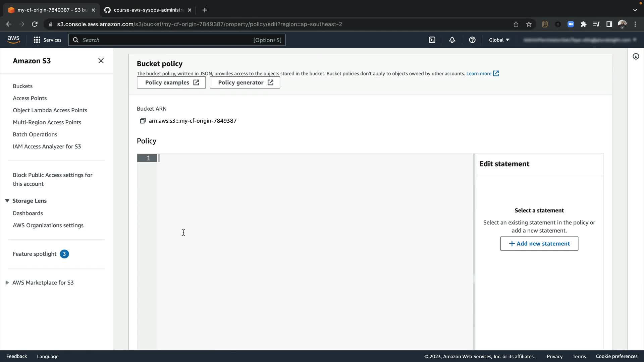Click the AWS logo home icon
The height and width of the screenshot is (362, 644).
(13, 40)
